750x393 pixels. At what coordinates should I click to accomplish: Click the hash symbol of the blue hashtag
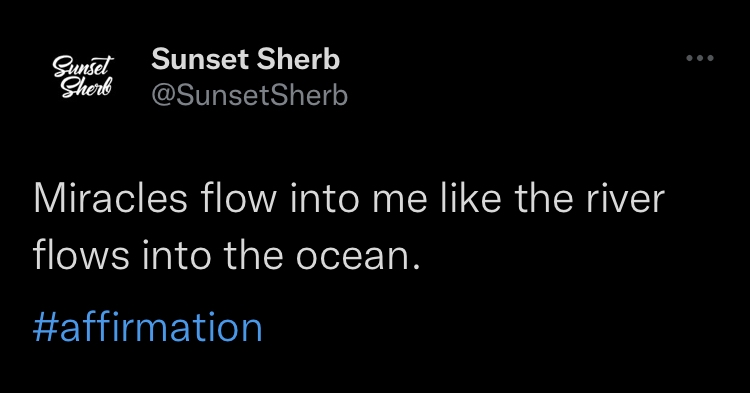[45, 328]
